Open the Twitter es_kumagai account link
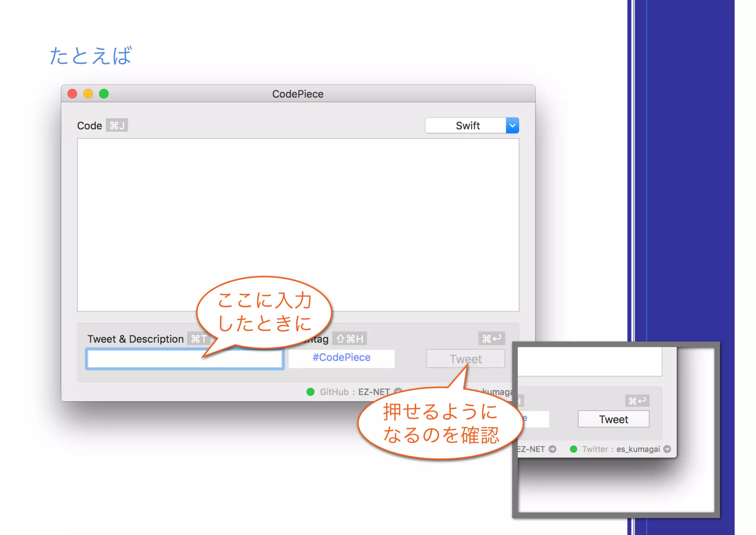This screenshot has height=535, width=756. [638, 449]
